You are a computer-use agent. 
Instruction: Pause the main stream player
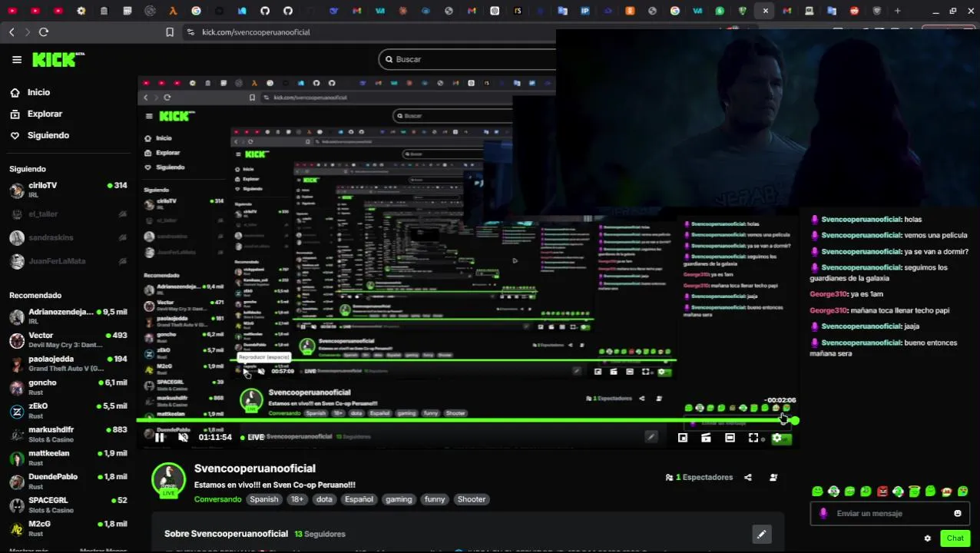pyautogui.click(x=159, y=437)
